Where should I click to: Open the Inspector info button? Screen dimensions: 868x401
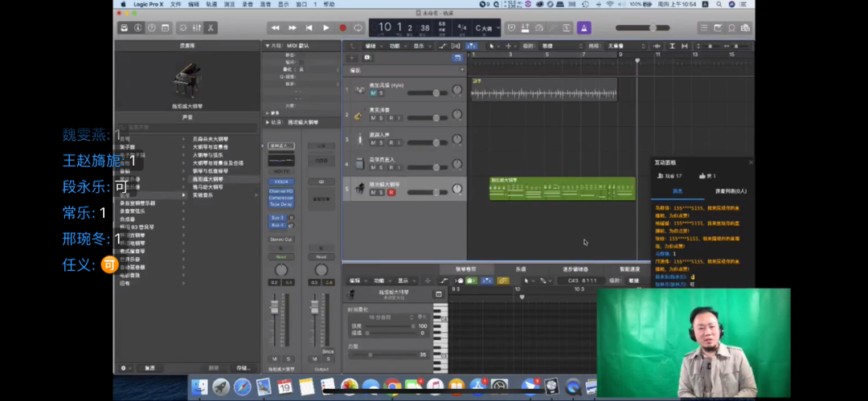138,27
